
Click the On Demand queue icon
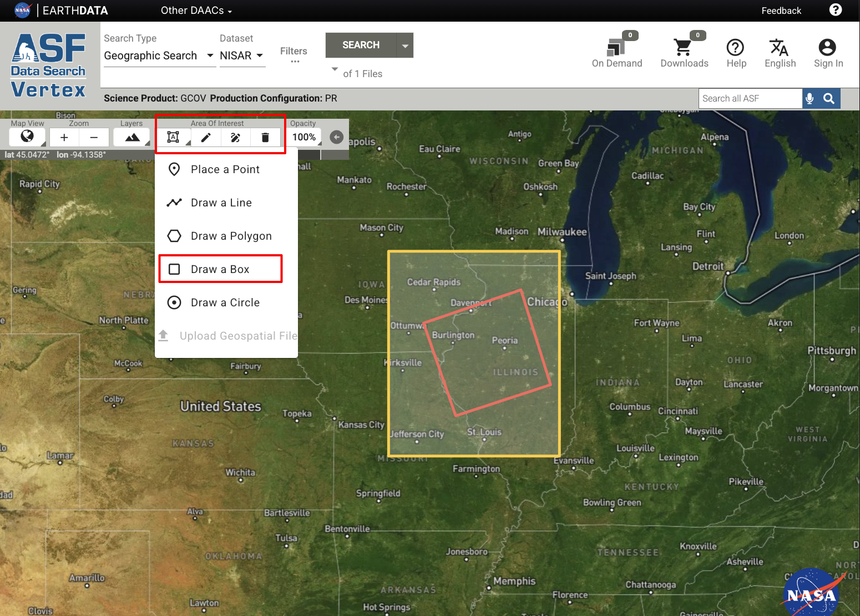click(x=616, y=47)
